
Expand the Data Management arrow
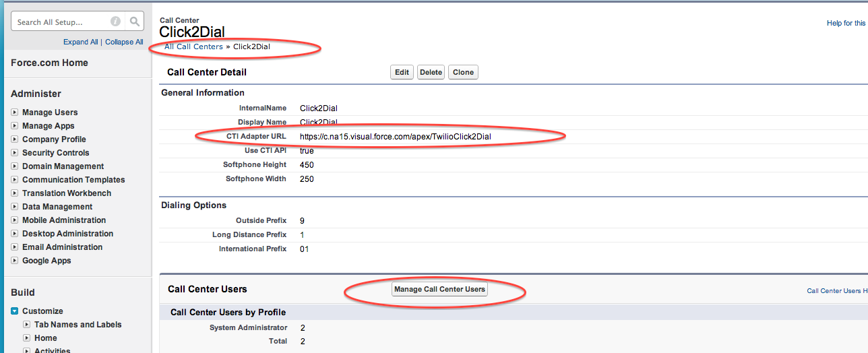coord(15,207)
